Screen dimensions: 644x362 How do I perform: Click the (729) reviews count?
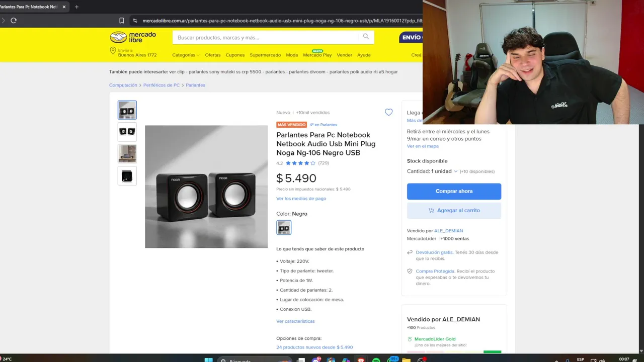click(x=324, y=163)
